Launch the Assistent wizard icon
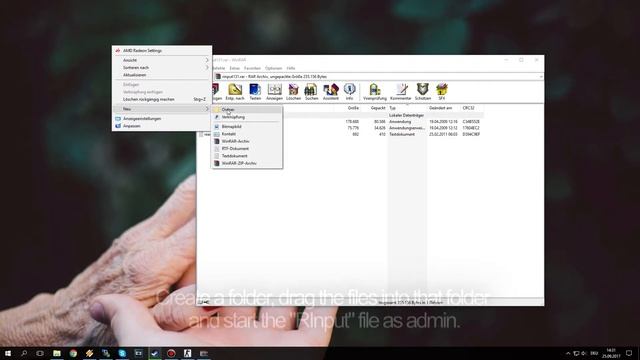This screenshot has height=360, width=640. pyautogui.click(x=331, y=92)
